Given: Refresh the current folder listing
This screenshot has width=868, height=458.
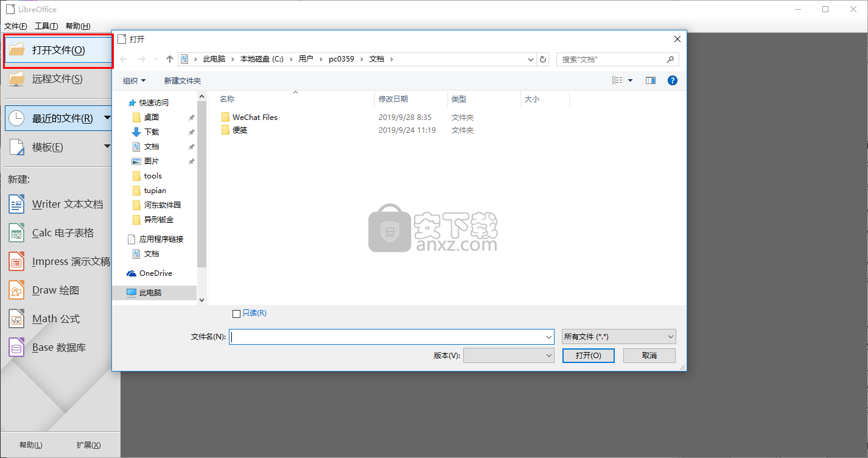Looking at the screenshot, I should [544, 59].
